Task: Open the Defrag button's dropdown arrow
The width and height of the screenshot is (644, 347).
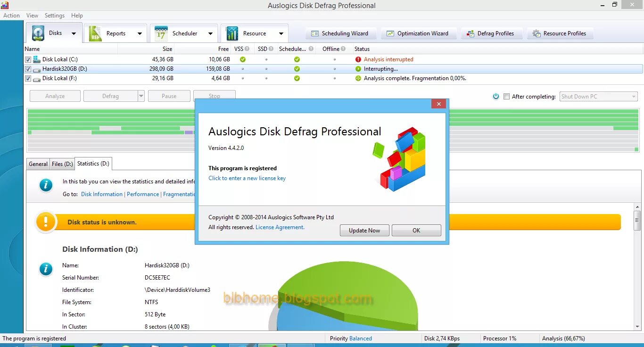Action: 141,96
